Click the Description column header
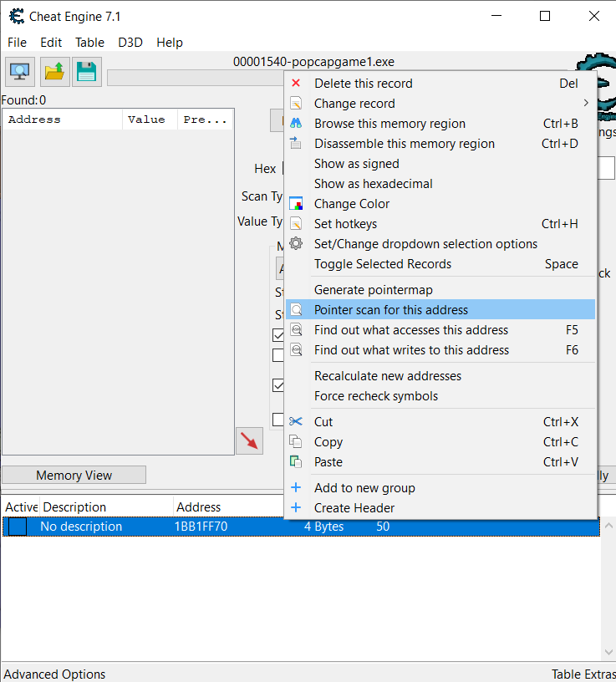 point(106,507)
